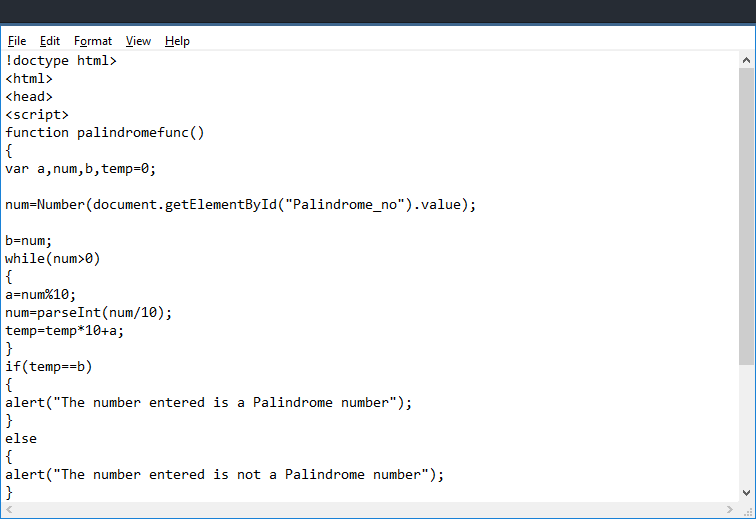Click the vertical scrollbar down arrow
This screenshot has height=519, width=756.
[x=746, y=493]
